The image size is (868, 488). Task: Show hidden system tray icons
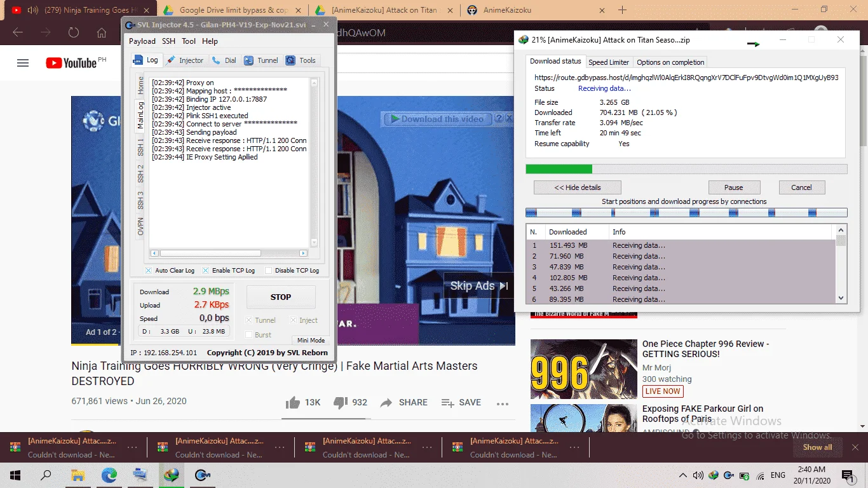[x=683, y=475]
